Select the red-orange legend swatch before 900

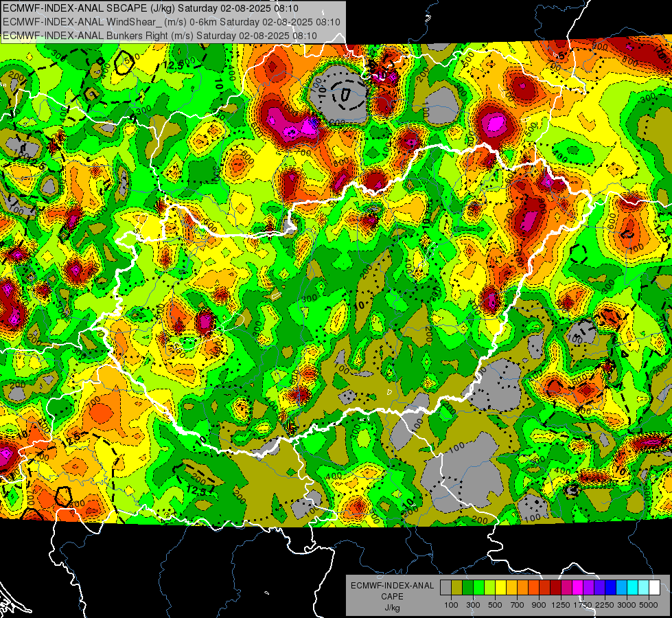coord(533,588)
